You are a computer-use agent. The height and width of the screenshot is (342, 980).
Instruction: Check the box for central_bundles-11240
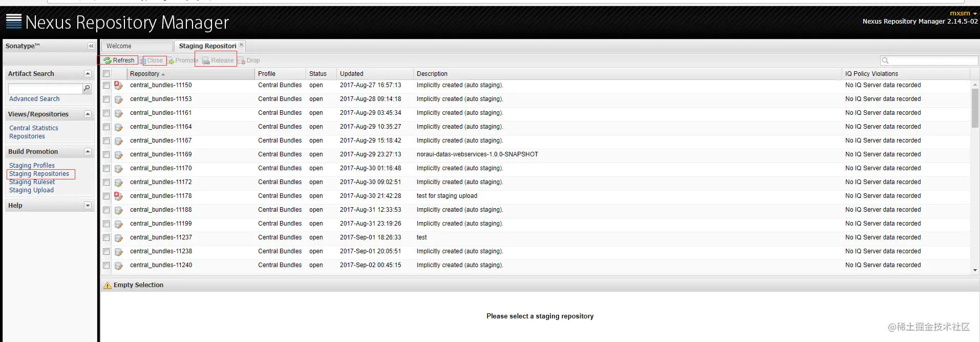(x=106, y=266)
